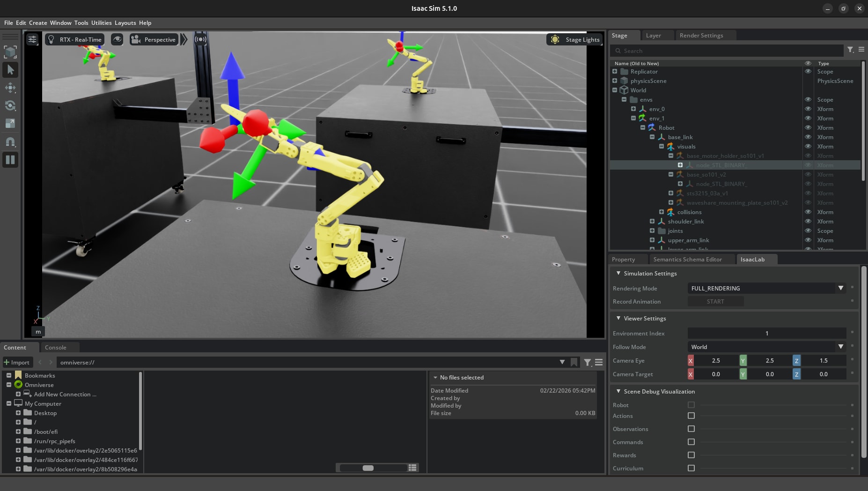The width and height of the screenshot is (868, 491).
Task: Open viewport settings sliders icon
Action: pos(32,39)
